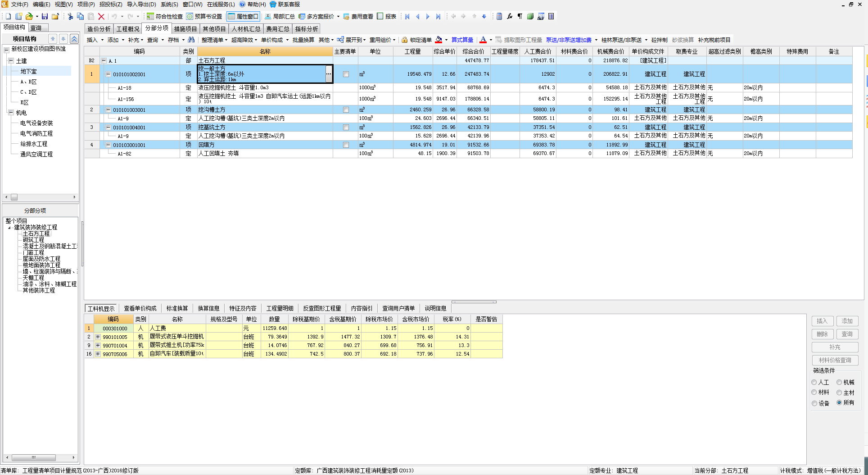868x475 pixels.
Task: Switch to 查看单价构成 tab
Action: 140,308
